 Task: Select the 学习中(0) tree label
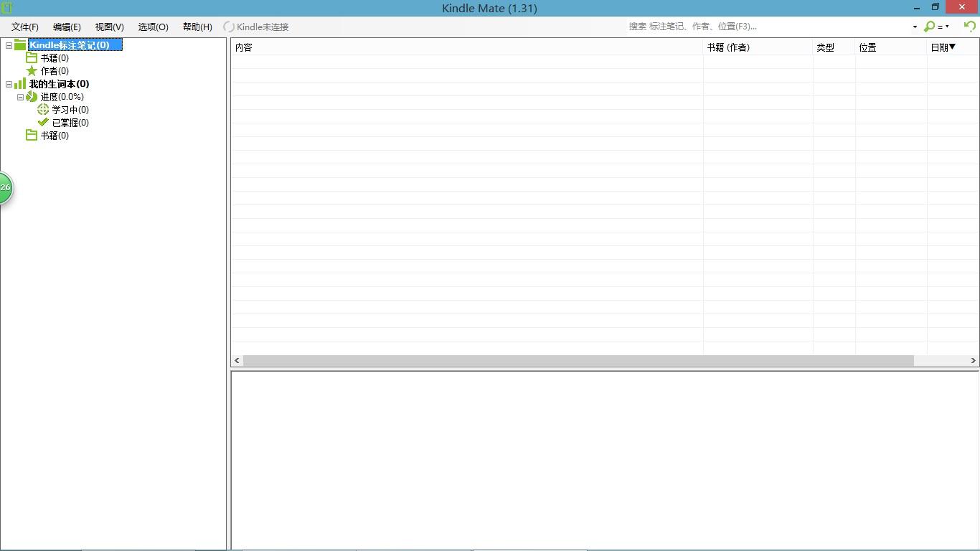(70, 110)
